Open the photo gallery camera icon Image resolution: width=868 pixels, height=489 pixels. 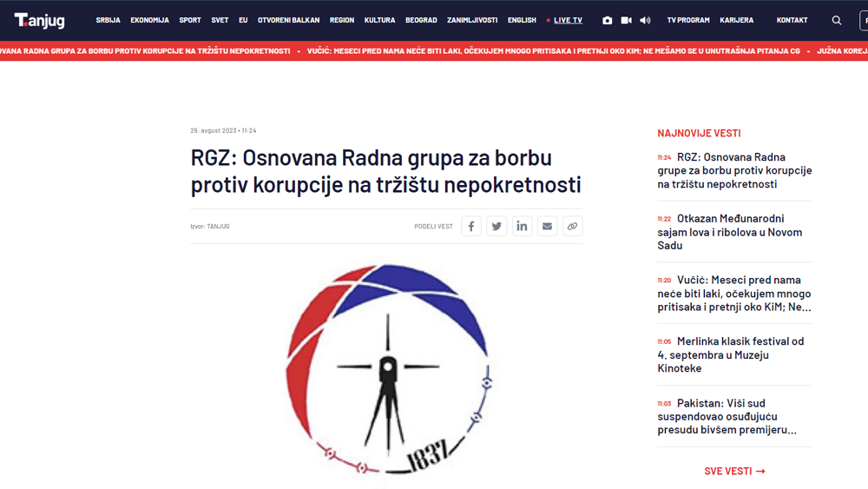coord(608,20)
